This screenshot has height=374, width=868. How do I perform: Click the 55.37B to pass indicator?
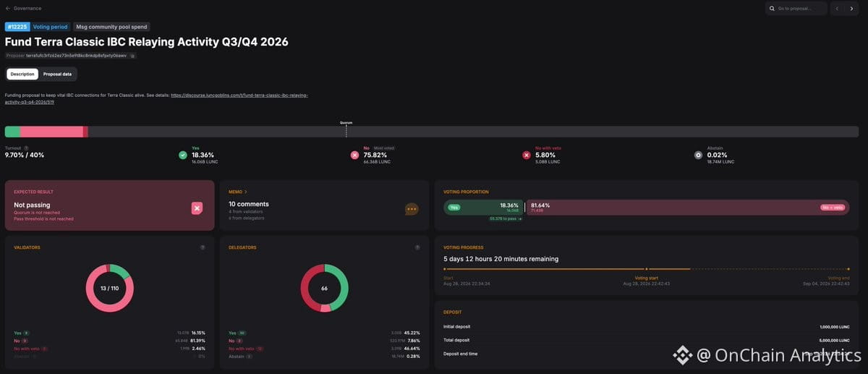pyautogui.click(x=506, y=218)
